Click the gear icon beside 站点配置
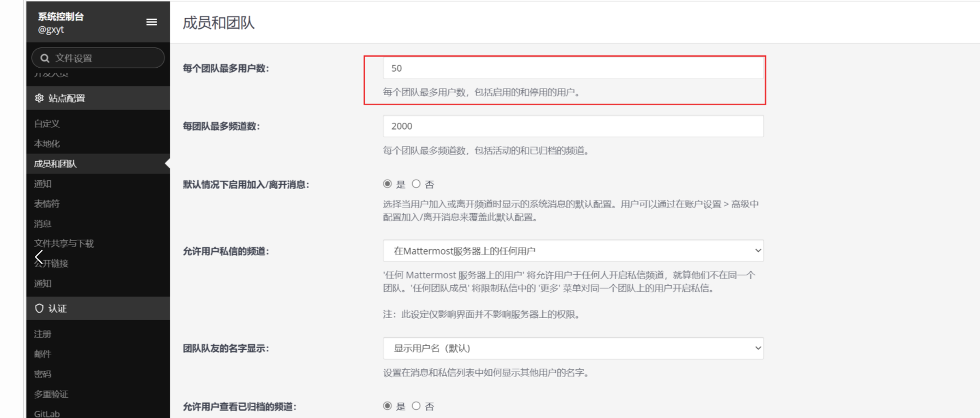The image size is (980, 418). [39, 98]
